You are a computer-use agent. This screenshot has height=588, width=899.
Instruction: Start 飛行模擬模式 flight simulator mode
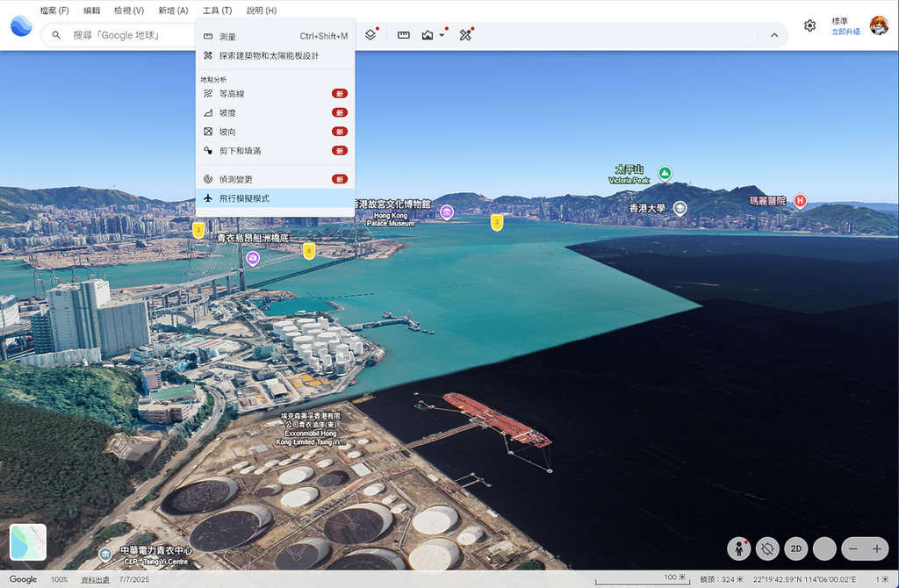tap(275, 198)
